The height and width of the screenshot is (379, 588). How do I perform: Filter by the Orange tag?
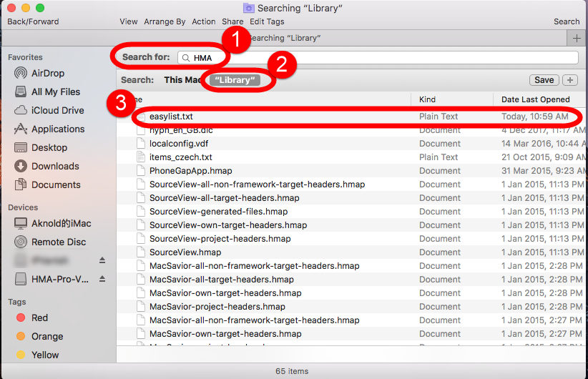[x=46, y=336]
